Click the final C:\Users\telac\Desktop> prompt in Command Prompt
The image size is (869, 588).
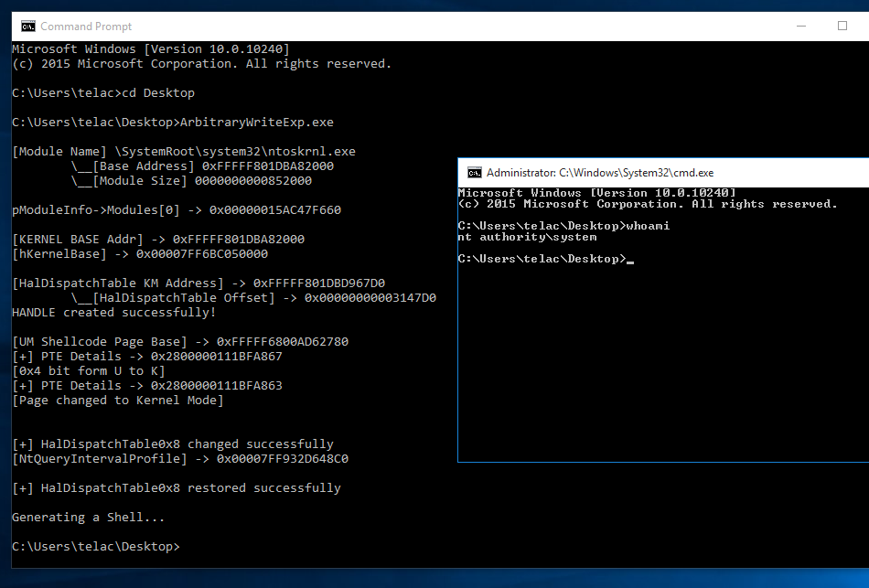pos(96,547)
